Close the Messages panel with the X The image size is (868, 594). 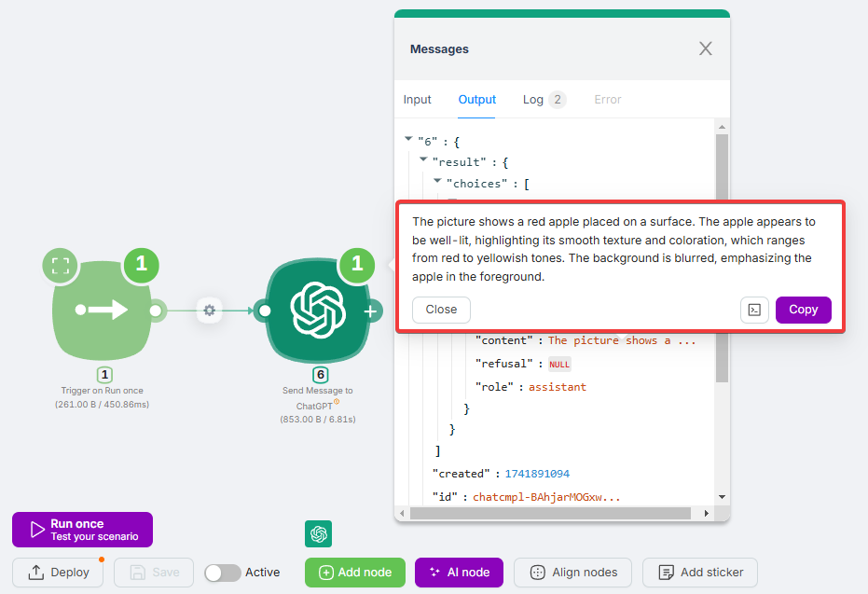(706, 48)
